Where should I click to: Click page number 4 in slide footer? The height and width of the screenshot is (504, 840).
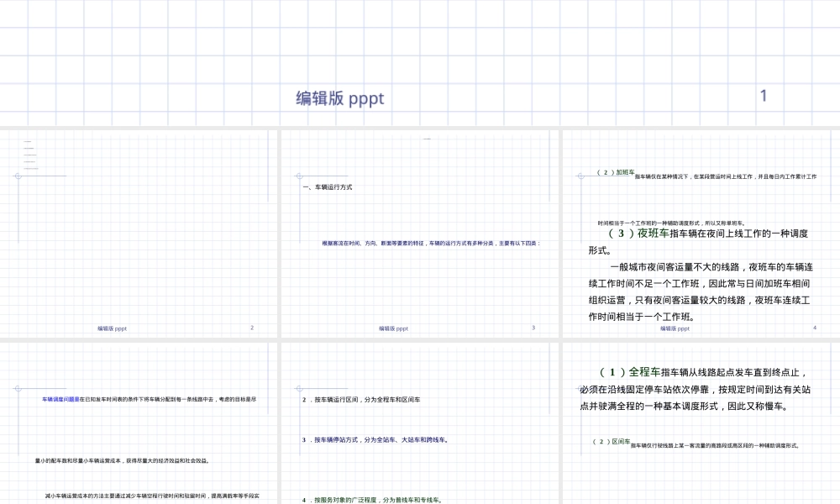814,328
